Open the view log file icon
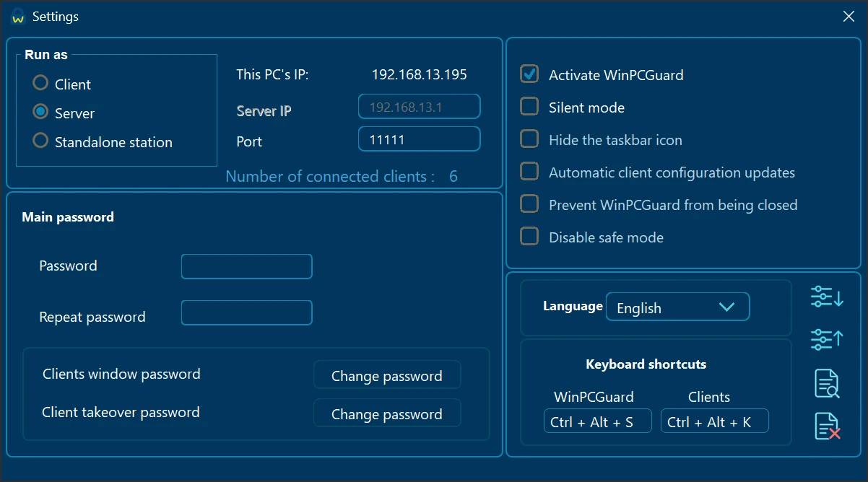Viewport: 868px width, 482px height. [827, 383]
